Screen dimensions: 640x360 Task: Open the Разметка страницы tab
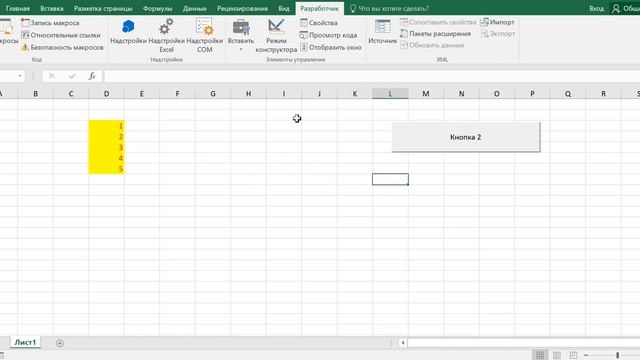[103, 8]
